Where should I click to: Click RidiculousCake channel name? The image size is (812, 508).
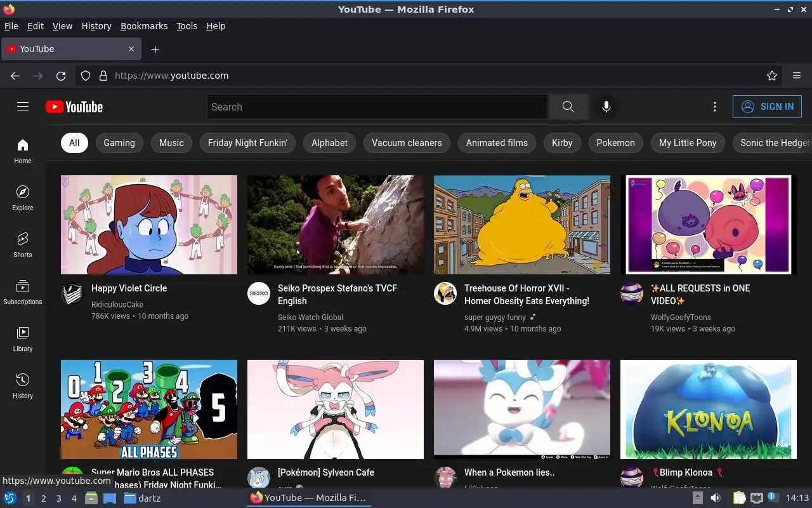pos(117,305)
